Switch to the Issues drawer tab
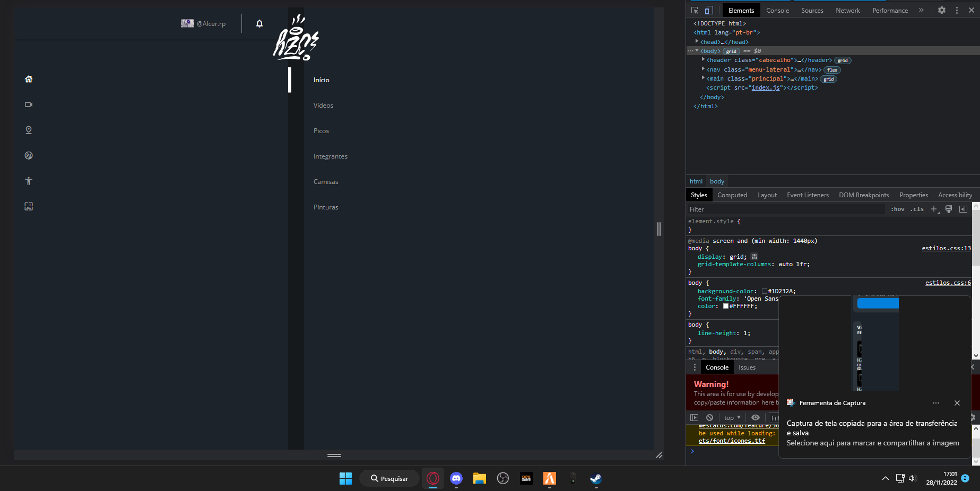 pos(747,367)
